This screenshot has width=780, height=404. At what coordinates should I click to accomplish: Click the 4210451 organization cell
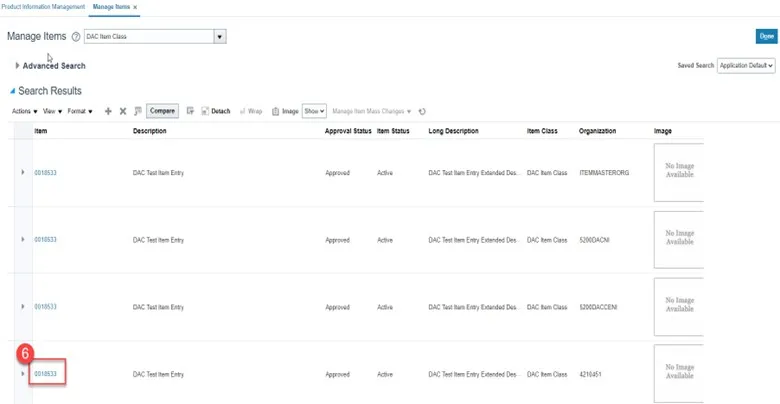click(x=590, y=374)
